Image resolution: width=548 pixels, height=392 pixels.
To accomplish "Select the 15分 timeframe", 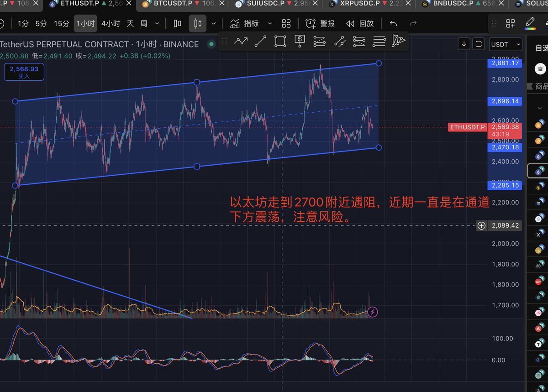I will pyautogui.click(x=61, y=23).
